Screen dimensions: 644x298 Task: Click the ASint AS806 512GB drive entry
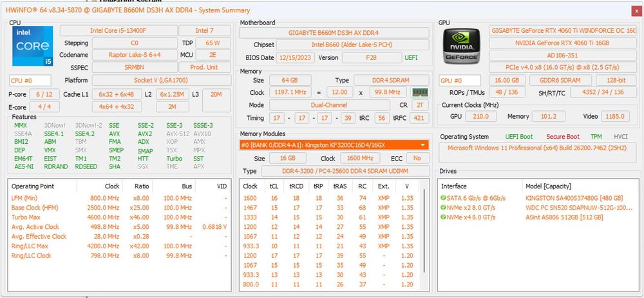point(564,217)
